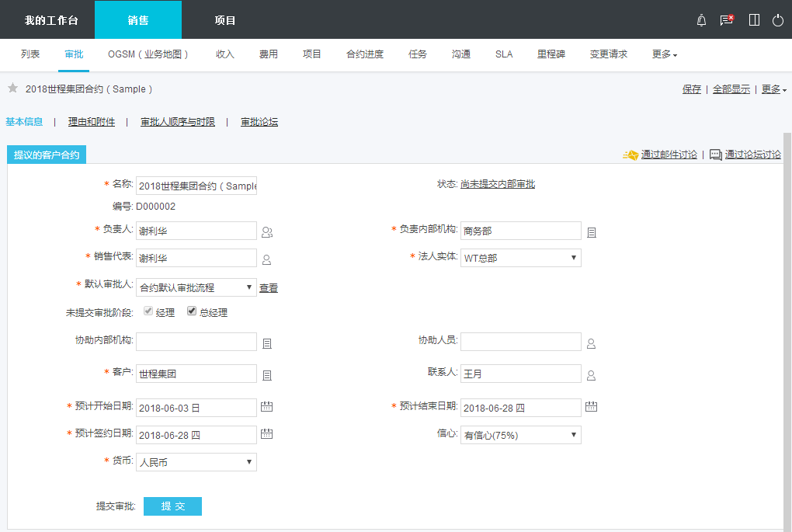Click the notification bell icon
Screen dimensions: 792x532
click(702, 20)
